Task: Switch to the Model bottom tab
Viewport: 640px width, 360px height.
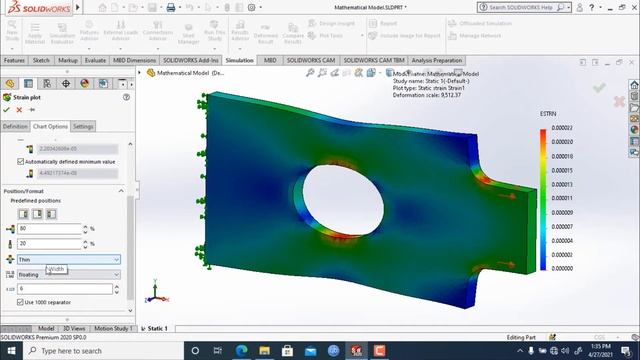Action: (x=46, y=328)
